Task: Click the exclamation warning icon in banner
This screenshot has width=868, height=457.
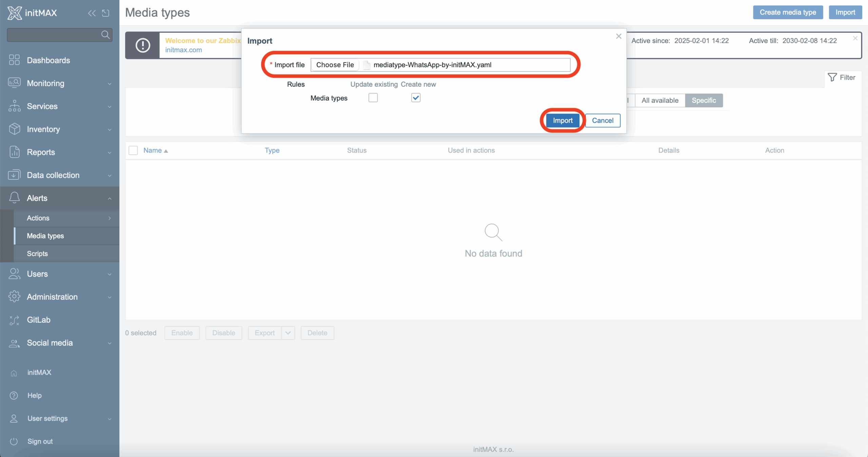Action: coord(143,45)
